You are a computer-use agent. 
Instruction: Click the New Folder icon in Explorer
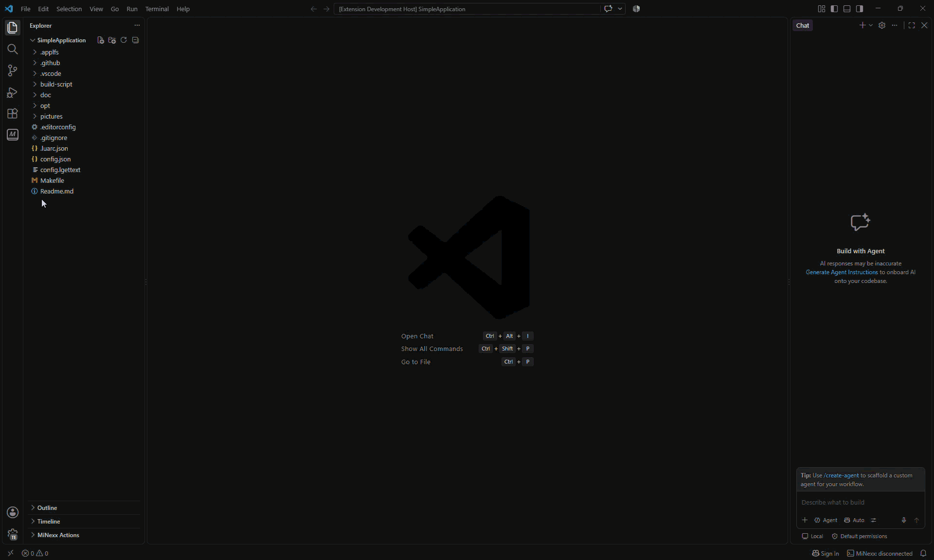pyautogui.click(x=112, y=40)
